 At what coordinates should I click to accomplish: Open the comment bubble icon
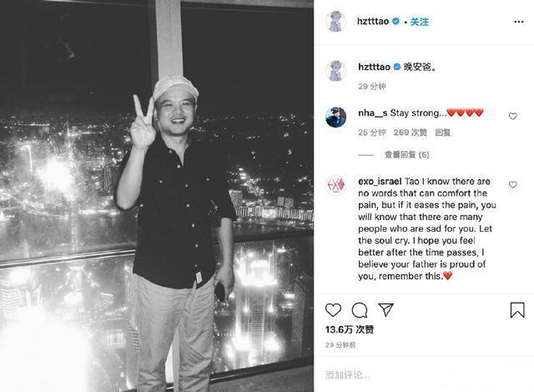pyautogui.click(x=360, y=310)
